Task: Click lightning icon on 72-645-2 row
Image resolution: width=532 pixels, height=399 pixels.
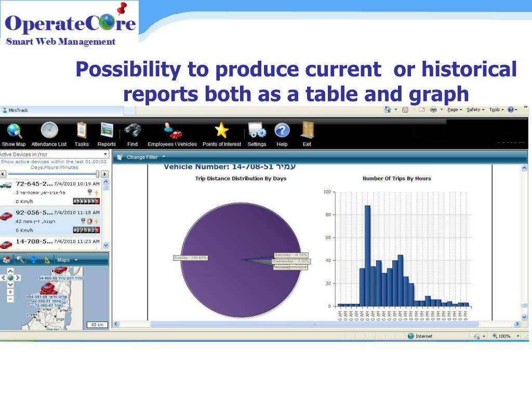Action: pos(96,192)
